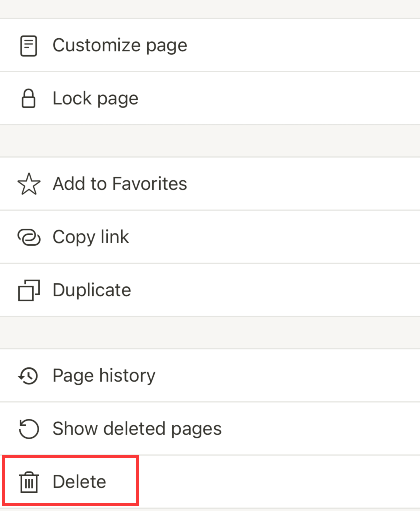This screenshot has width=420, height=511.
Task: Choose the Duplicate menu item
Action: click(210, 290)
